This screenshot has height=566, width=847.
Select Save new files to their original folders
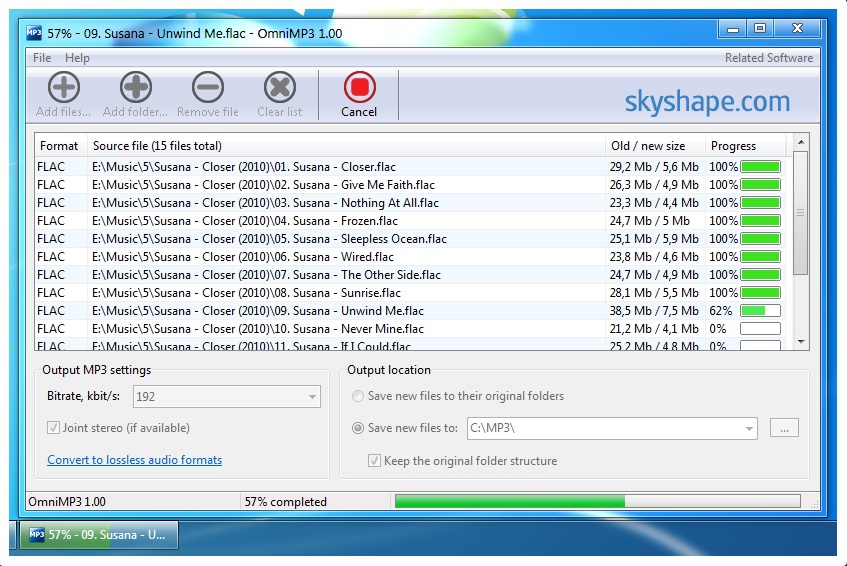pyautogui.click(x=358, y=396)
